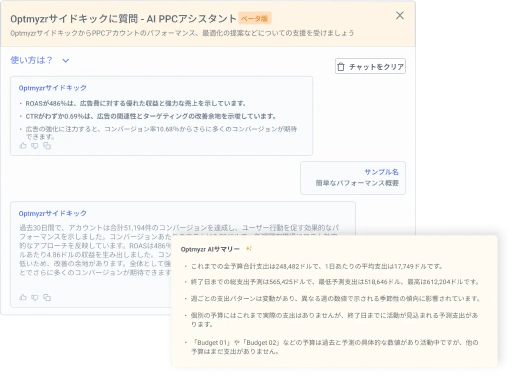Image resolution: width=512 pixels, height=388 pixels.
Task: Click the Optmyzr AIサマリー heading
Action: [210, 249]
